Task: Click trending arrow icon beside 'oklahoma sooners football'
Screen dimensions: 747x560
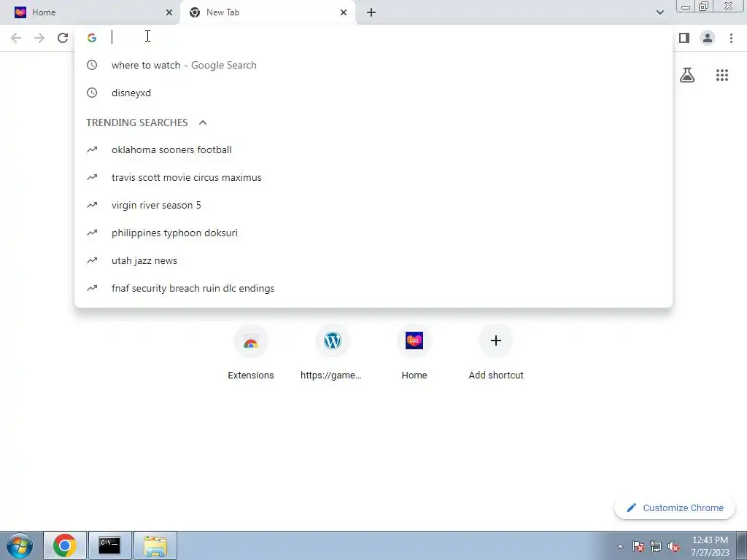Action: point(92,149)
